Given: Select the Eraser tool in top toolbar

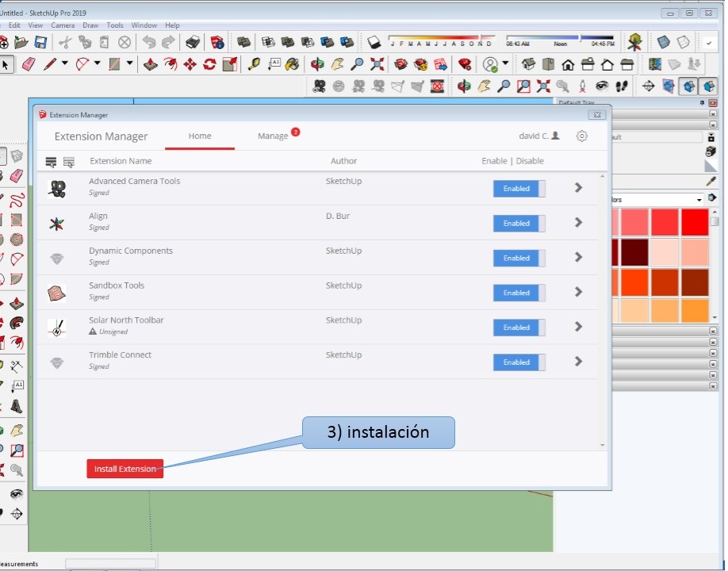Looking at the screenshot, I should click(29, 64).
